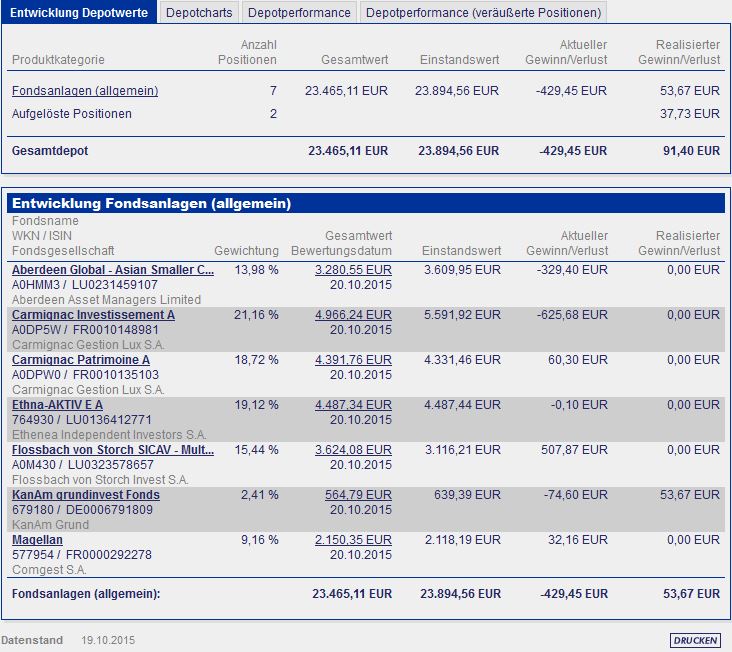Open KanAm grundinvest Fonds link

[86, 495]
